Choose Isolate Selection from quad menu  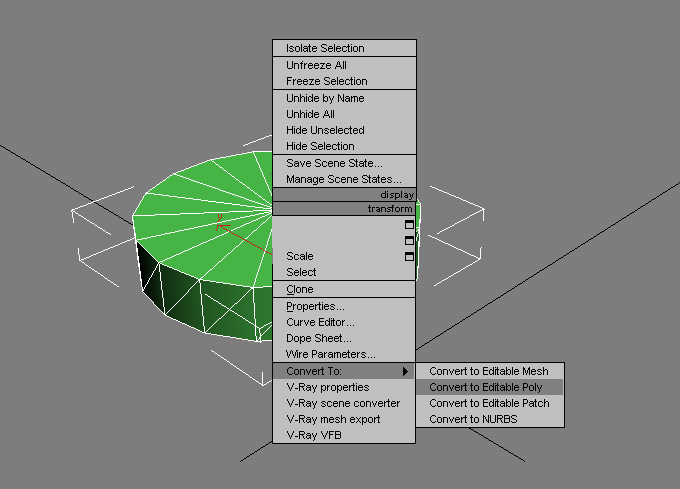click(x=344, y=48)
